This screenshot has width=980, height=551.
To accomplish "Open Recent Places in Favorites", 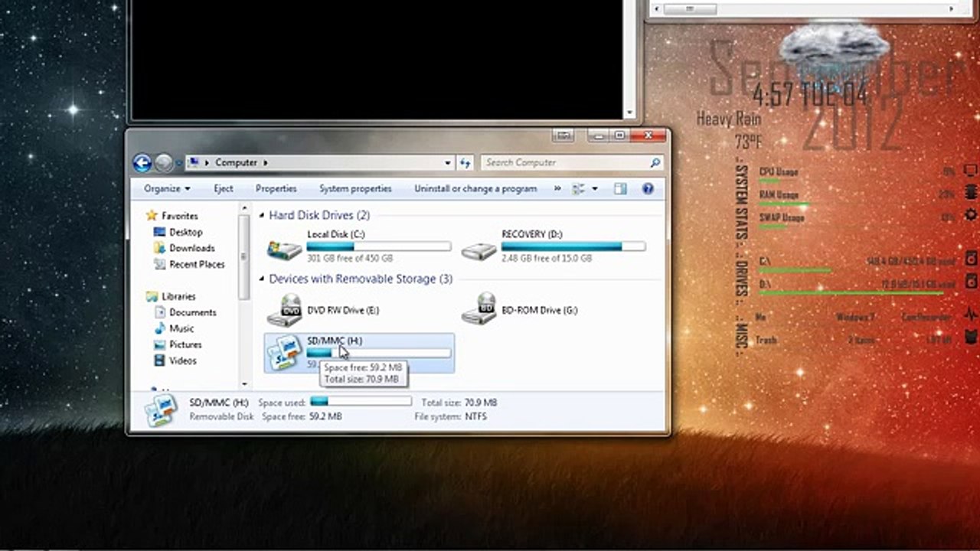I will click(x=197, y=264).
